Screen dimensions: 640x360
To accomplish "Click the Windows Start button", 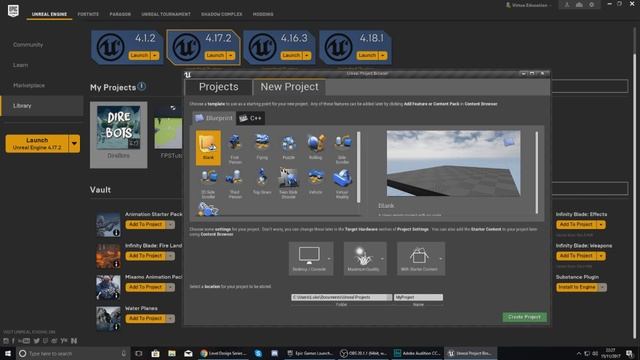I will 8,353.
